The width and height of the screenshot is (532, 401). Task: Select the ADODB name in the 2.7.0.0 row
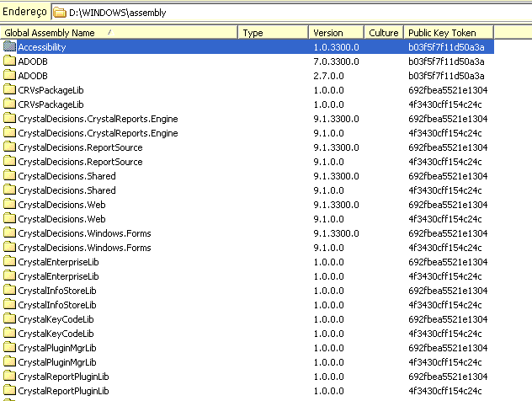[x=33, y=76]
